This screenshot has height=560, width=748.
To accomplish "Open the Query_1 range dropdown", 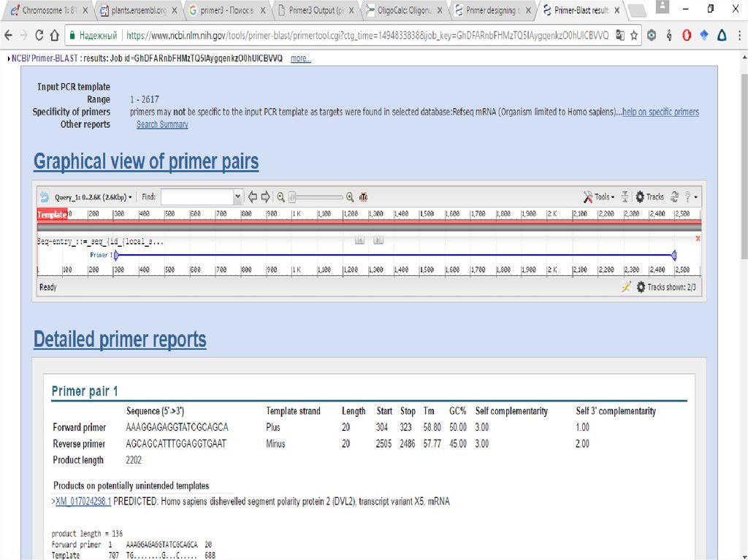I will click(x=93, y=197).
